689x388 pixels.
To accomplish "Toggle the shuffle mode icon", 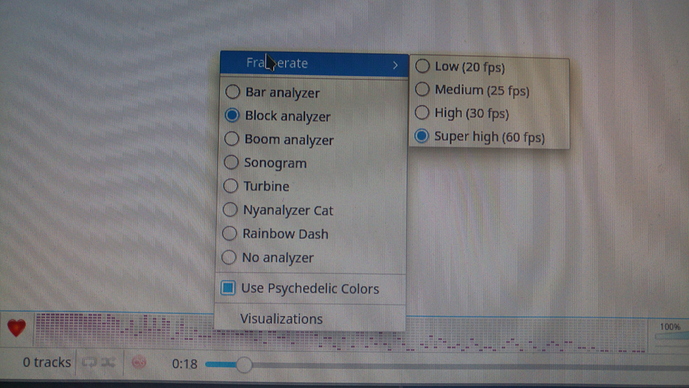I will point(108,363).
